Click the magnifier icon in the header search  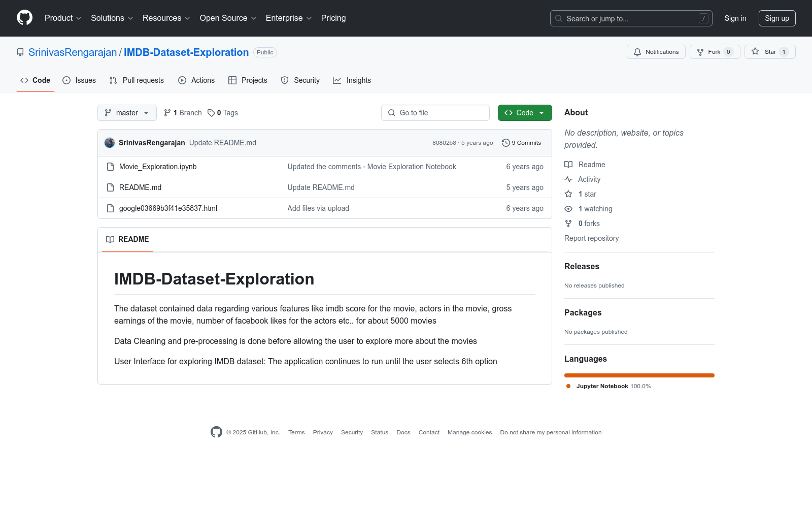pyautogui.click(x=559, y=18)
